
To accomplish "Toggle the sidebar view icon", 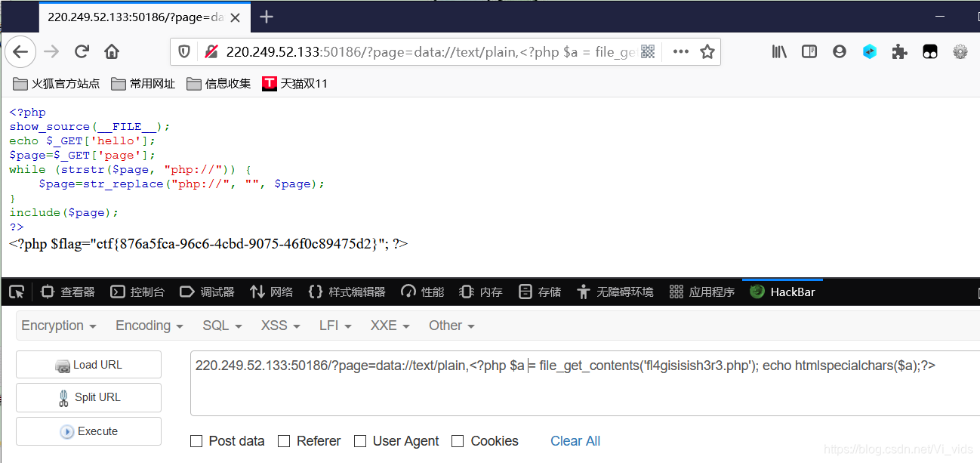I will (x=809, y=51).
